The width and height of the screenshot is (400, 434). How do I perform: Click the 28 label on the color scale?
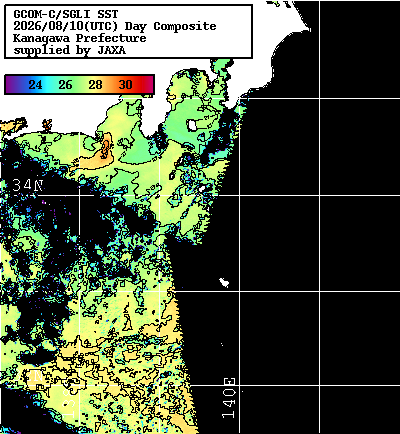click(x=95, y=85)
